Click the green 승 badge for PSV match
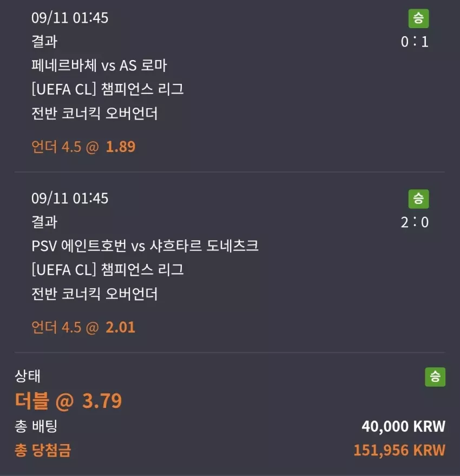Viewport: 460px width, 476px height. pyautogui.click(x=418, y=199)
